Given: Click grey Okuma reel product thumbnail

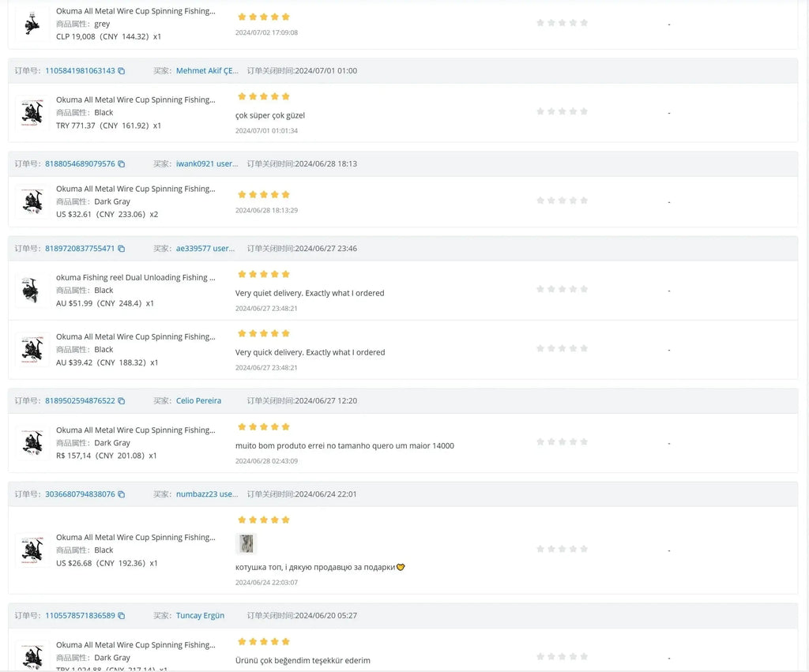Looking at the screenshot, I should (32, 24).
